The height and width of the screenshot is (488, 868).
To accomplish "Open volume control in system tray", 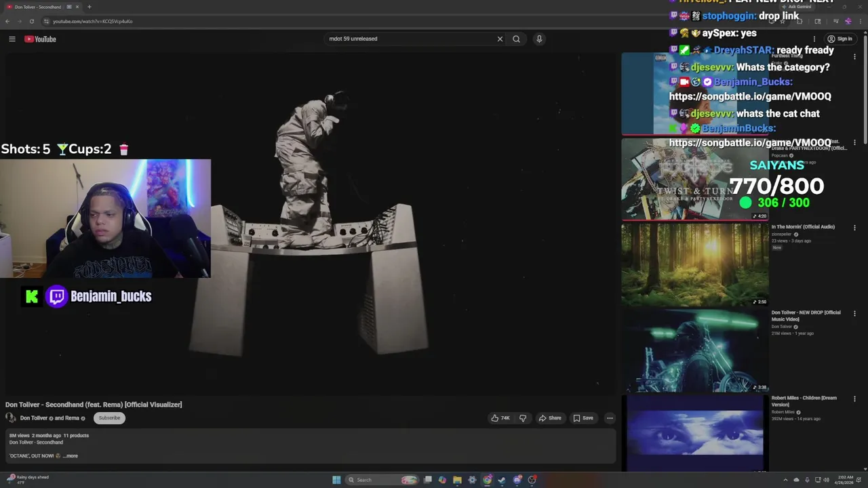I will coord(826,480).
